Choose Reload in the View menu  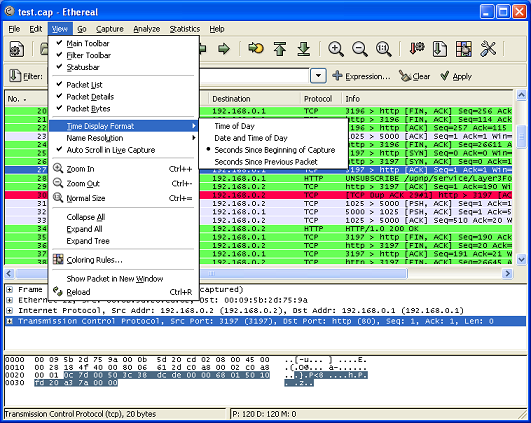click(x=123, y=292)
